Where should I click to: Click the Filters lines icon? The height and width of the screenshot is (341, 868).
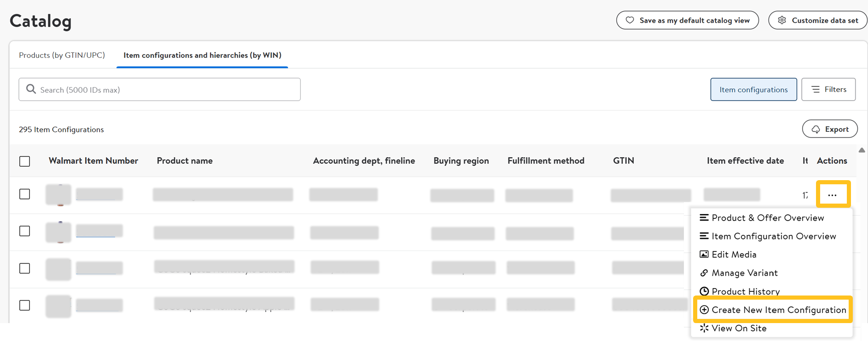[816, 89]
